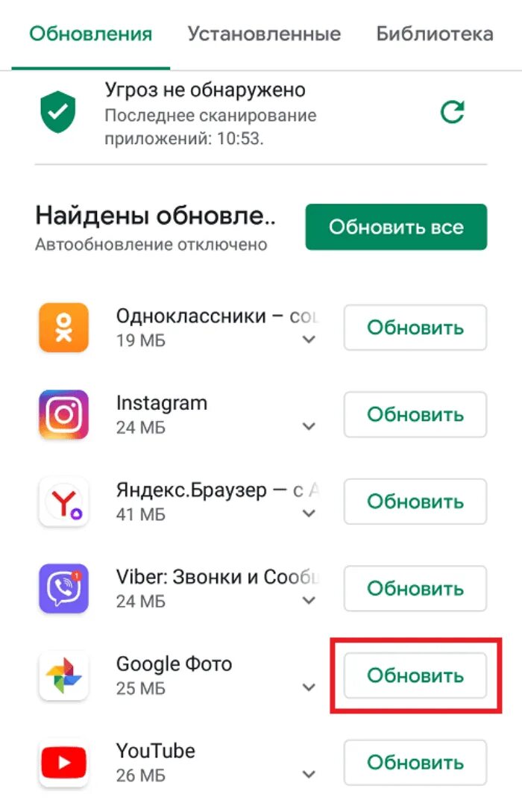Open the Instagram app icon
Viewport: 522px width, 812px height.
[63, 414]
